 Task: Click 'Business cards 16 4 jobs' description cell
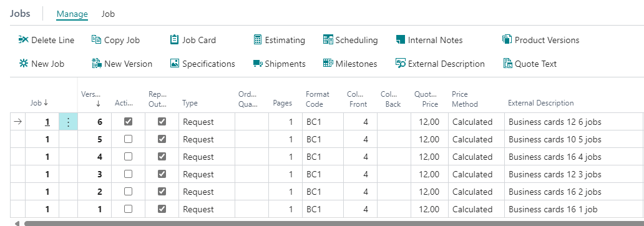[x=574, y=157]
